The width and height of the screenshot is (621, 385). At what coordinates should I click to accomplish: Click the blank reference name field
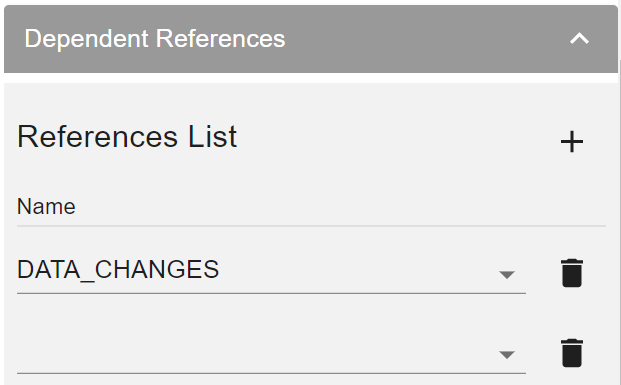271,352
